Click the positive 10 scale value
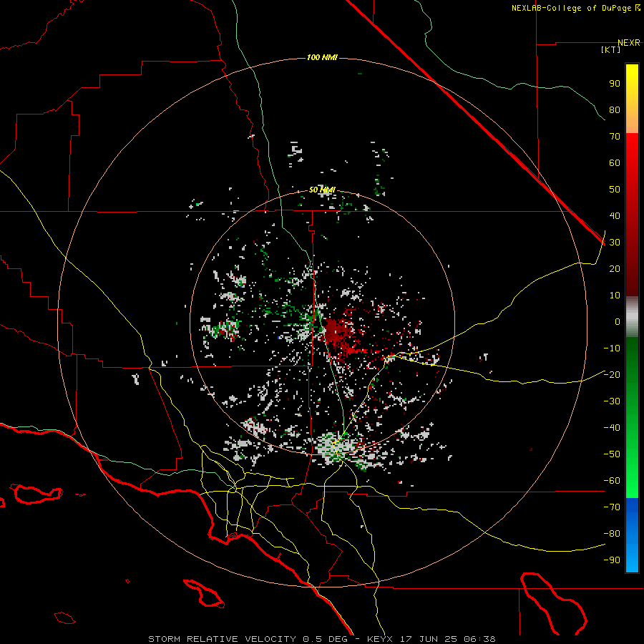The width and height of the screenshot is (644, 644). (x=615, y=296)
